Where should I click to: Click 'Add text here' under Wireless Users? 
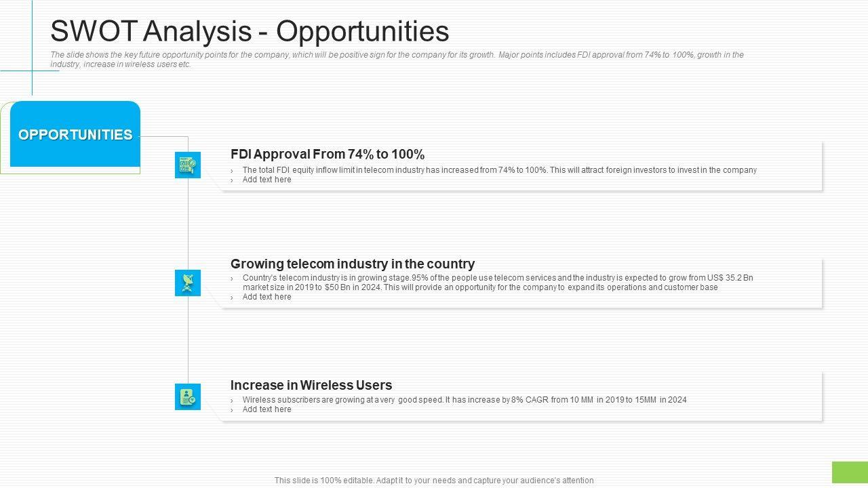click(x=267, y=409)
